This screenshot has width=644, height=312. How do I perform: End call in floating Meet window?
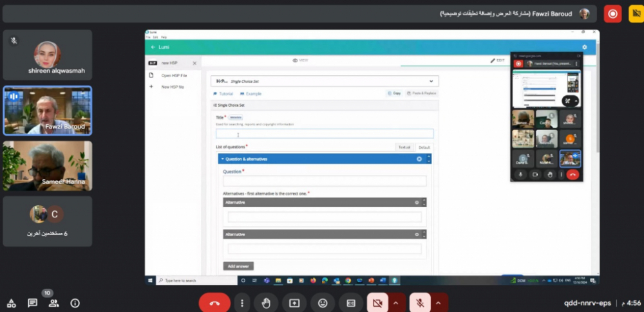click(x=573, y=174)
